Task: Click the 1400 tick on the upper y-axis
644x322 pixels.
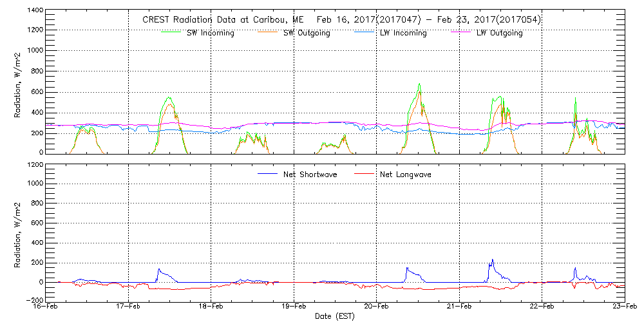Action: (x=34, y=11)
